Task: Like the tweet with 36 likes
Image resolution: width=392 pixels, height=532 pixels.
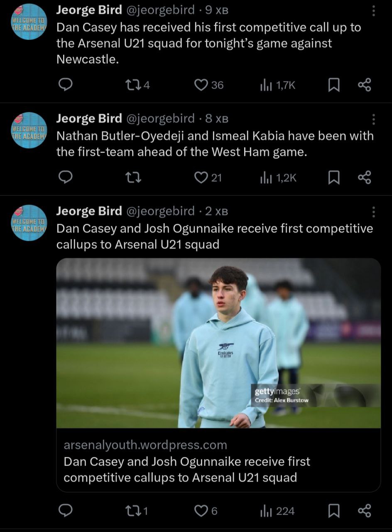Action: (x=201, y=85)
